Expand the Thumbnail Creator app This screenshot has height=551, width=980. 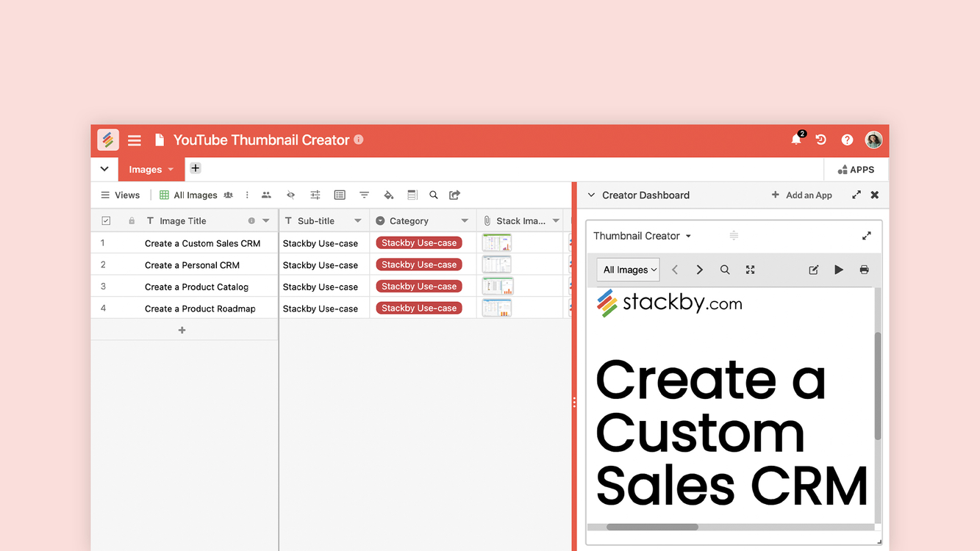tap(867, 236)
